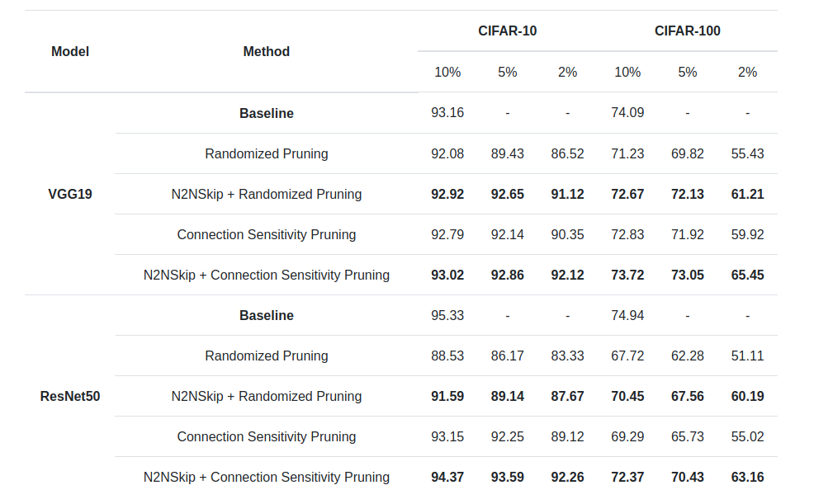Image resolution: width=833 pixels, height=504 pixels.
Task: Click the 89.43 accuracy value
Action: [507, 153]
